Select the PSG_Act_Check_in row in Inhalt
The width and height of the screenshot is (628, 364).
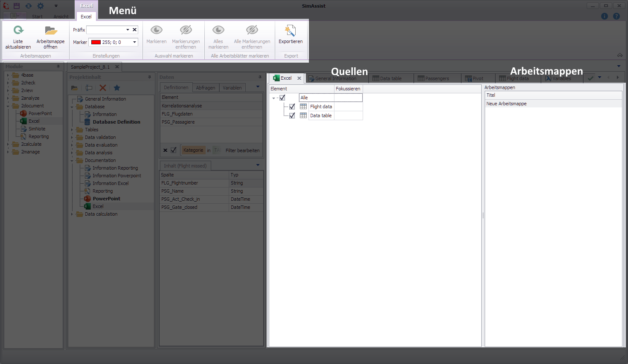[211, 199]
